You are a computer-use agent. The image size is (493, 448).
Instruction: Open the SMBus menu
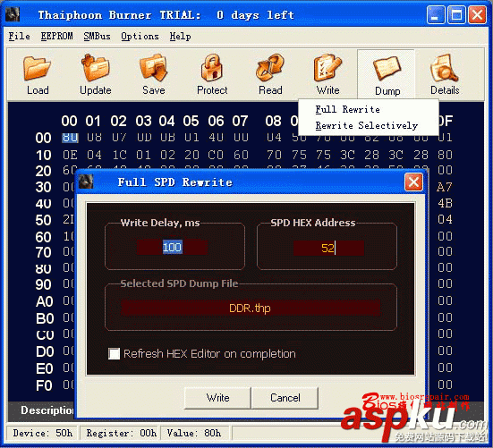point(97,36)
